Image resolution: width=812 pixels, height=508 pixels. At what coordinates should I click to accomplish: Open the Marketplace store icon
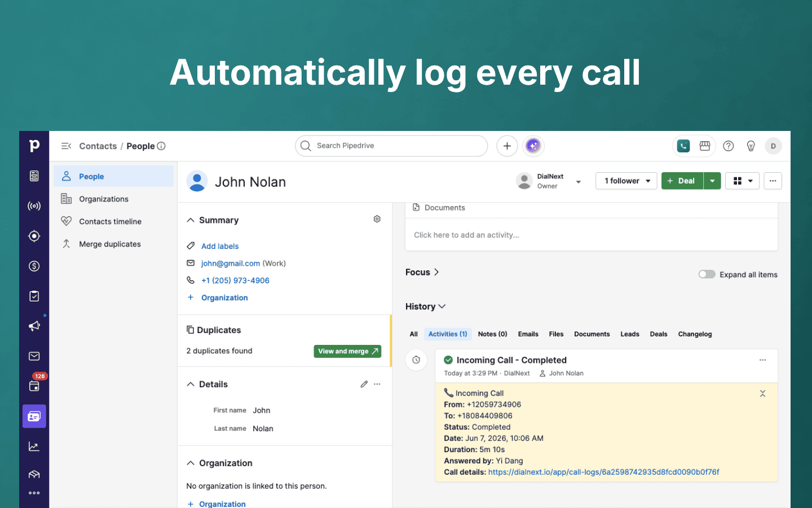coord(705,146)
